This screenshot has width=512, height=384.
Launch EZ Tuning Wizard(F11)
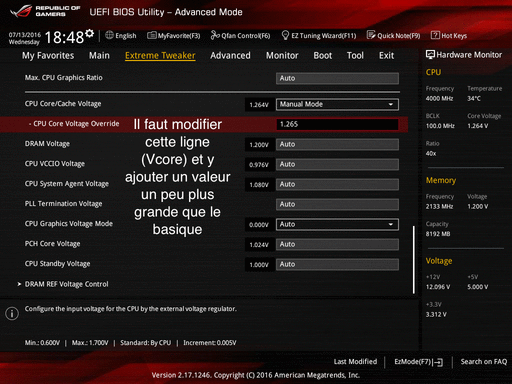(x=319, y=36)
